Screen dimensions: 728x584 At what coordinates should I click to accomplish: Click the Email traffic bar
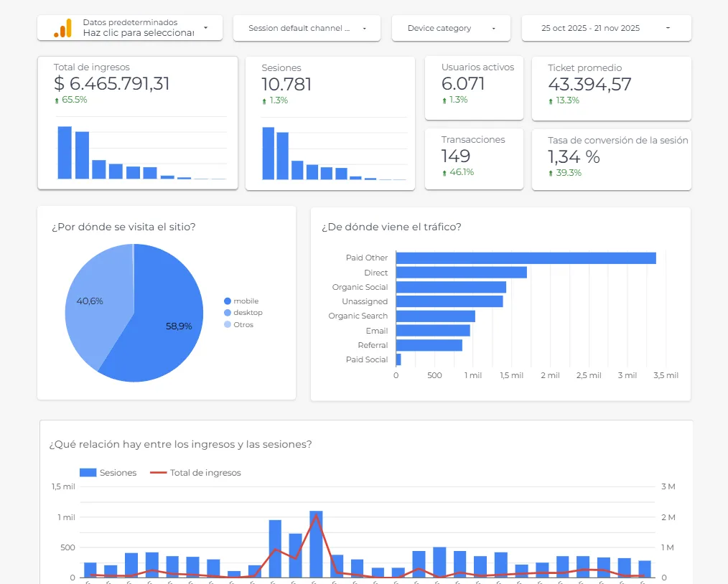(x=433, y=331)
